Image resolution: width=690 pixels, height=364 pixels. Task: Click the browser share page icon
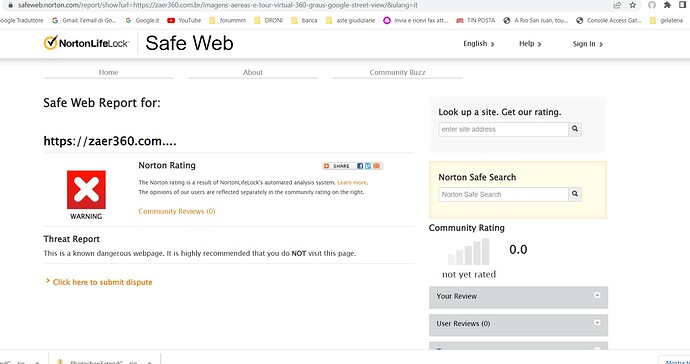point(617,5)
